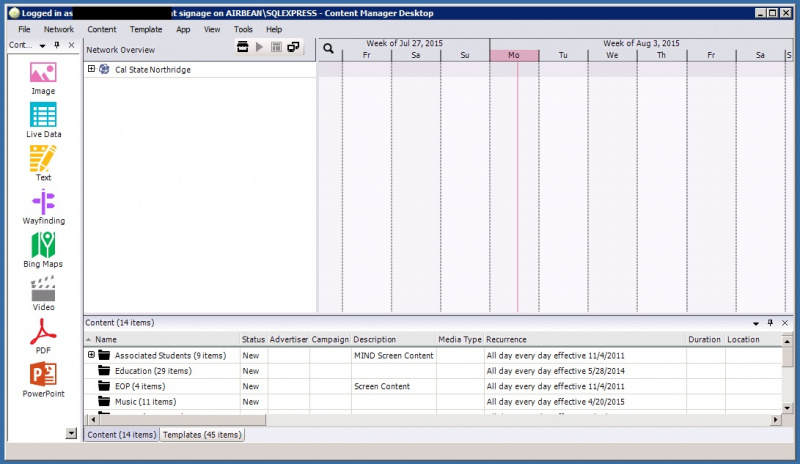Switch to the Templates (45 items) tab
The width and height of the screenshot is (800, 464).
pos(202,434)
